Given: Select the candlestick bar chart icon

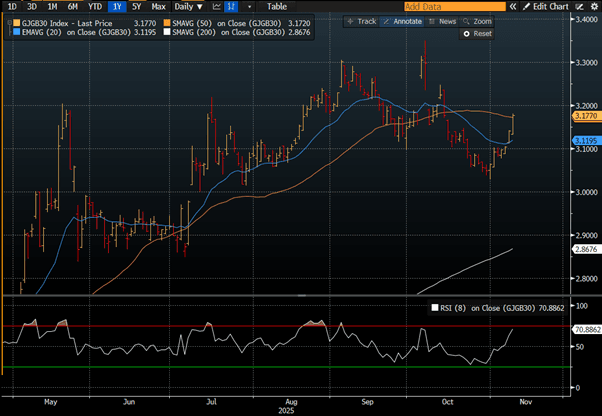Looking at the screenshot, I should (x=231, y=6).
